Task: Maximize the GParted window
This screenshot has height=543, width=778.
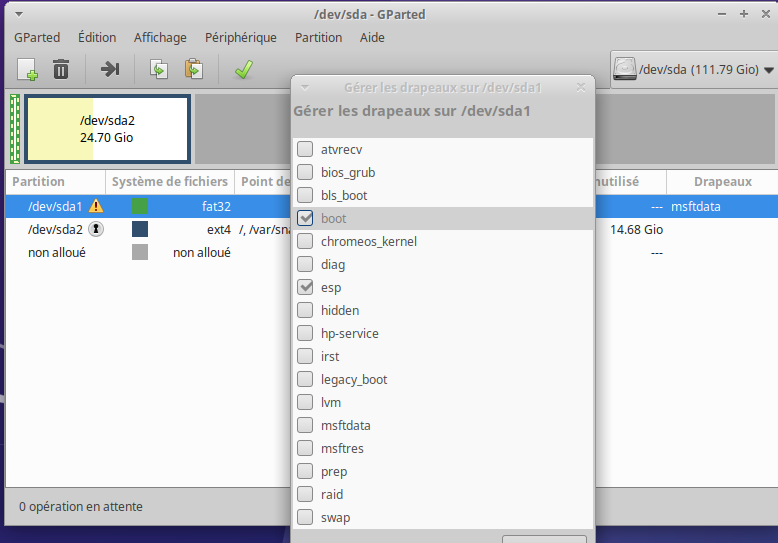Action: [744, 14]
